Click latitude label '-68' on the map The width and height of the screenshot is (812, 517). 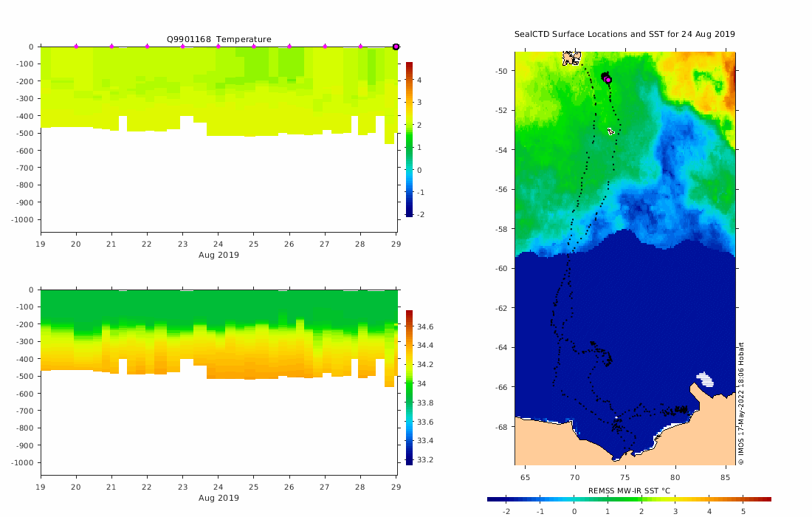click(x=502, y=427)
